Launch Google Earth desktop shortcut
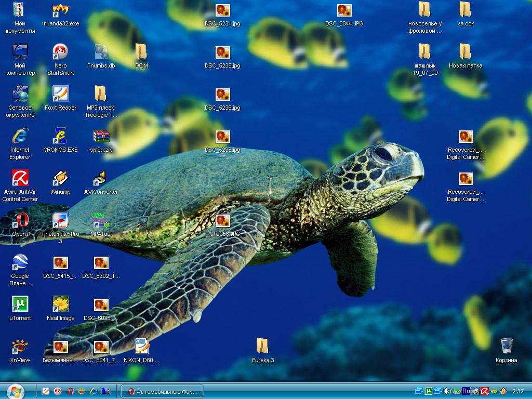Viewport: 532px width, 399px height. [20, 263]
